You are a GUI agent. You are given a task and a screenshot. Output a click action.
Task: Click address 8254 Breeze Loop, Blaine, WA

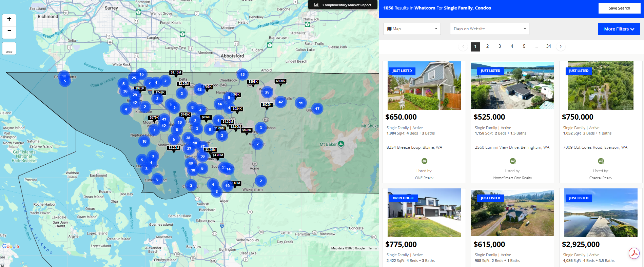point(414,147)
